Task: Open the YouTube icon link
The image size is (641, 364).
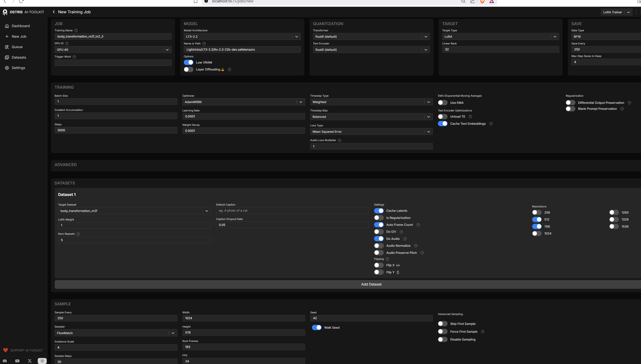Action: click(17, 361)
